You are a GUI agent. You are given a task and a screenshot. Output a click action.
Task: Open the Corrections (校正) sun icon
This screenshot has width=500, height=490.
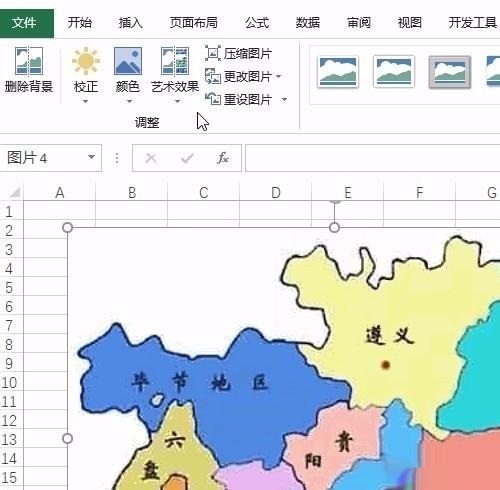coord(86,61)
